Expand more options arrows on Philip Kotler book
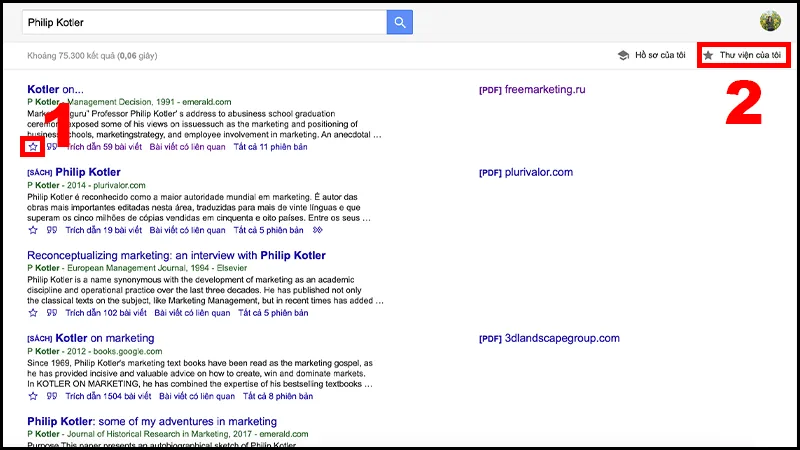This screenshot has width=800, height=450. tap(318, 230)
